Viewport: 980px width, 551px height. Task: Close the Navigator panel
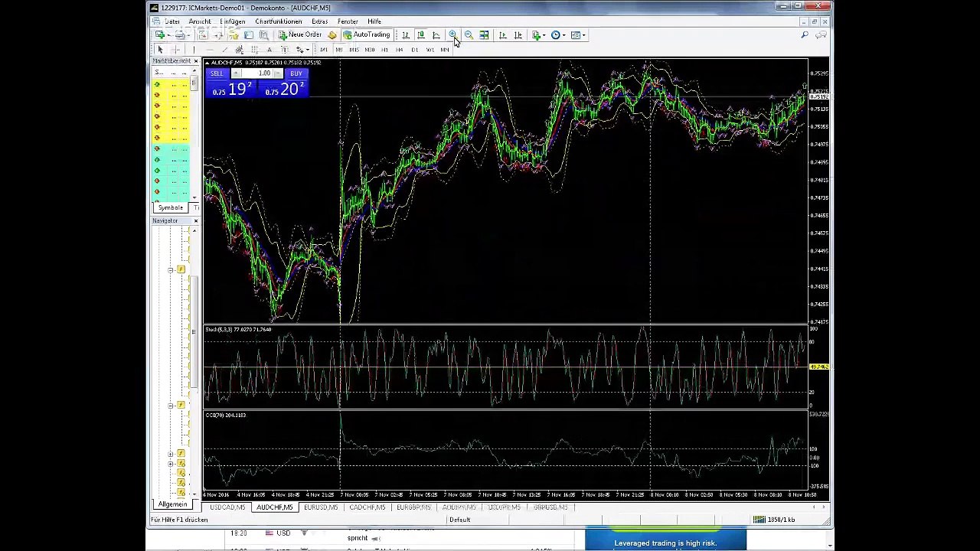click(x=195, y=221)
